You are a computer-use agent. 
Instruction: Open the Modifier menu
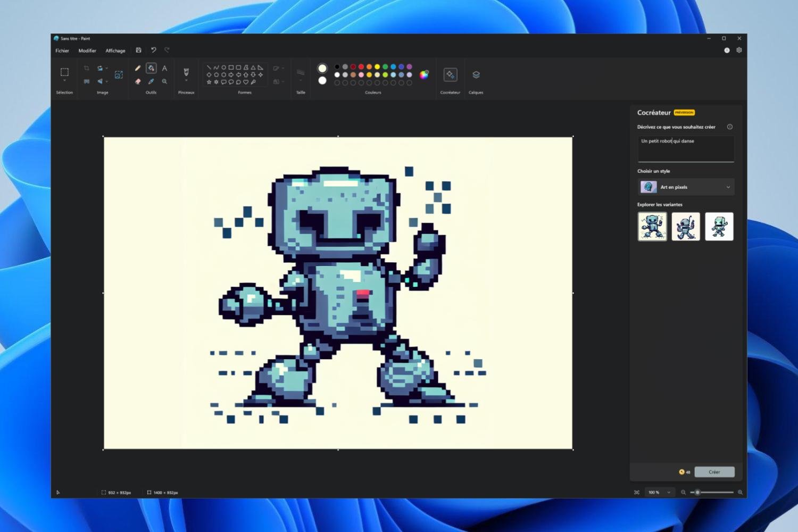click(x=87, y=51)
